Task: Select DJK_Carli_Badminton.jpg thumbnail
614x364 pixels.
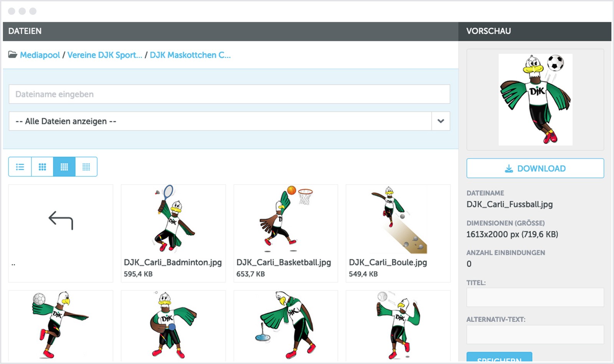Action: click(x=173, y=219)
